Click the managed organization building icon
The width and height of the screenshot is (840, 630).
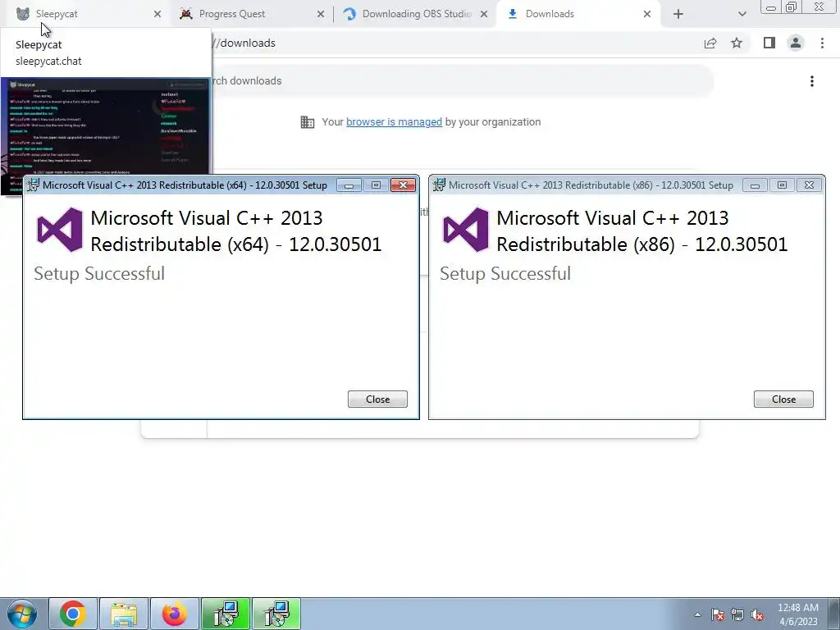(x=308, y=122)
